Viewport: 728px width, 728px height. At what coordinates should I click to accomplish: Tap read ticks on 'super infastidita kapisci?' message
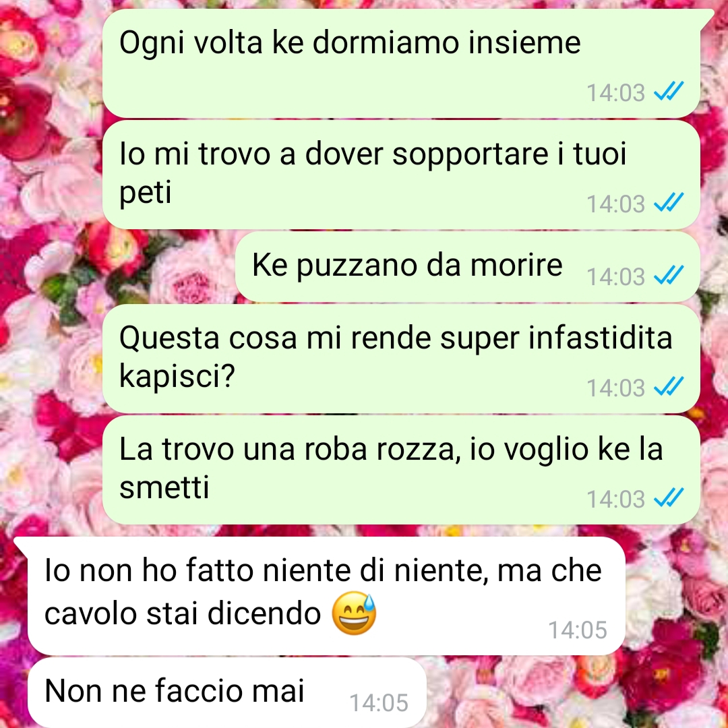(x=669, y=387)
